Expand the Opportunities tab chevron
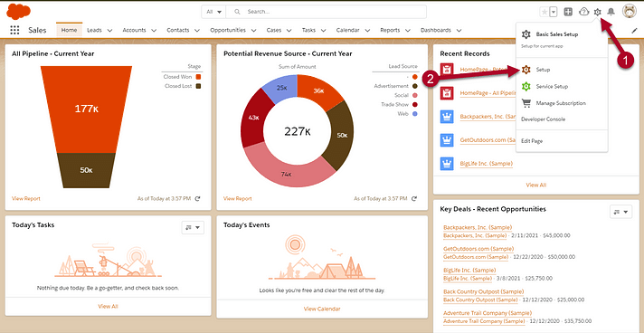The image size is (644, 333). (x=253, y=31)
